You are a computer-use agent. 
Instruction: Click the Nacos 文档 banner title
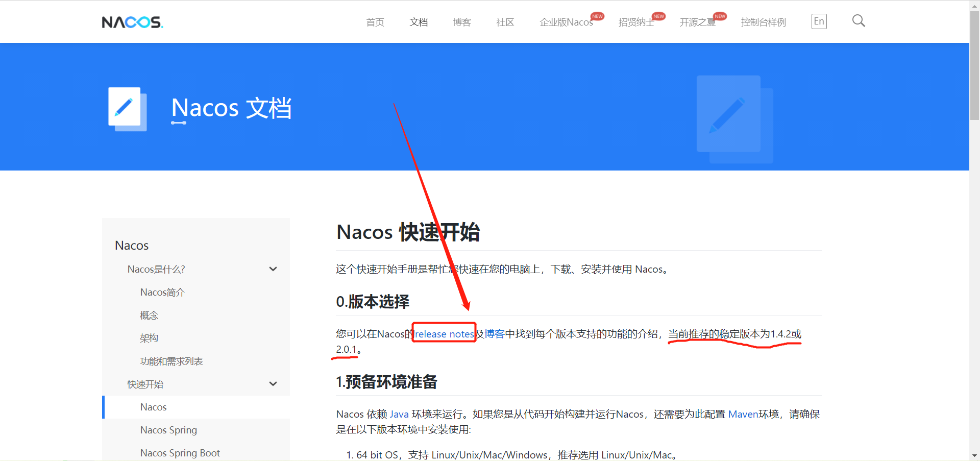[231, 108]
